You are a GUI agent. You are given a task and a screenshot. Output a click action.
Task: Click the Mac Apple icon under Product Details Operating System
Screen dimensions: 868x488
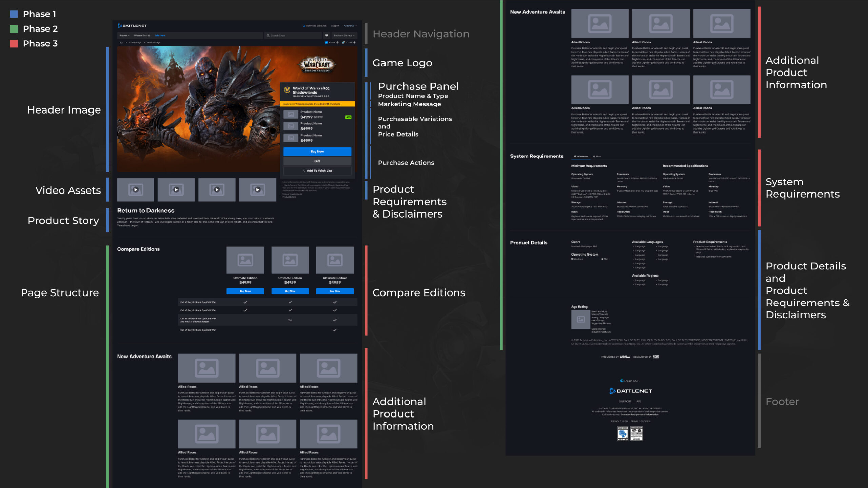pos(603,259)
